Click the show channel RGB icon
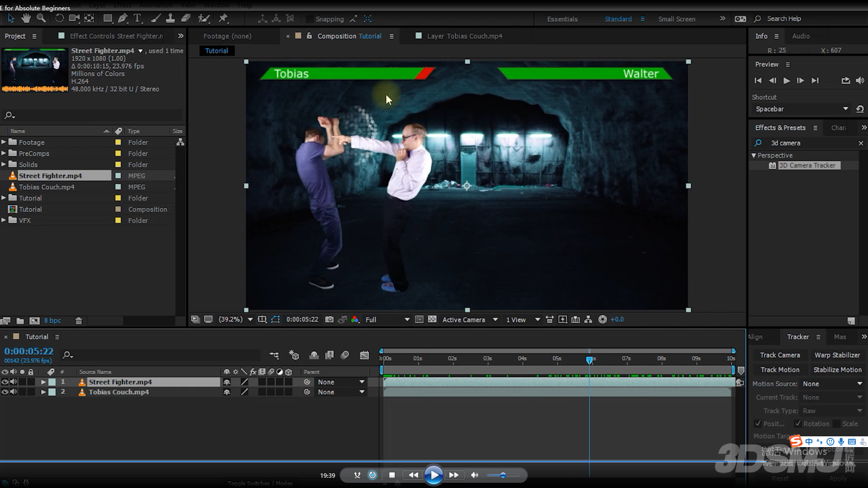The image size is (868, 488). (355, 319)
